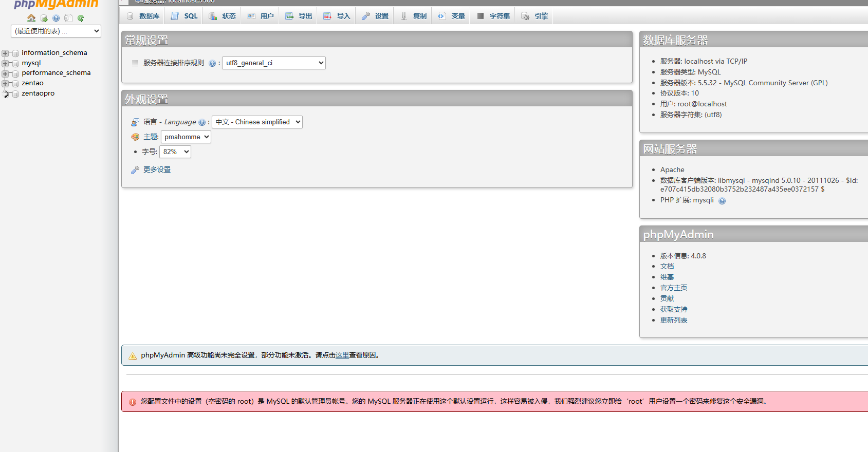Open the help icon next to 服务器连接排序规则
Screen dimensions: 868x452
212,63
